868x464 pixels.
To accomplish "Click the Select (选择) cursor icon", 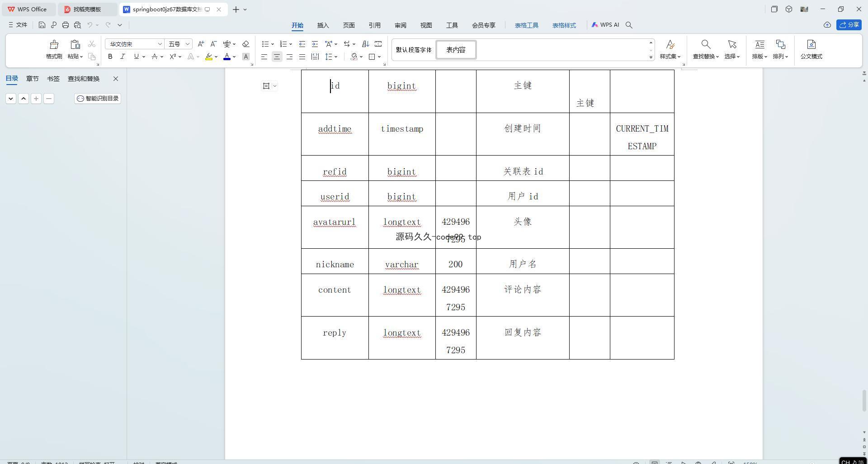I will pyautogui.click(x=732, y=44).
